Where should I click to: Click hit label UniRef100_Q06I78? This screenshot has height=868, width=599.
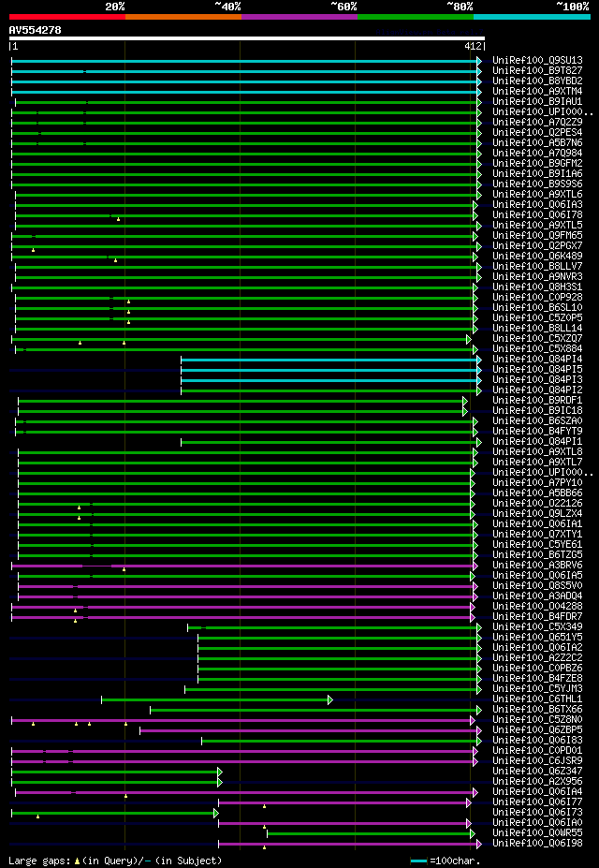(537, 214)
